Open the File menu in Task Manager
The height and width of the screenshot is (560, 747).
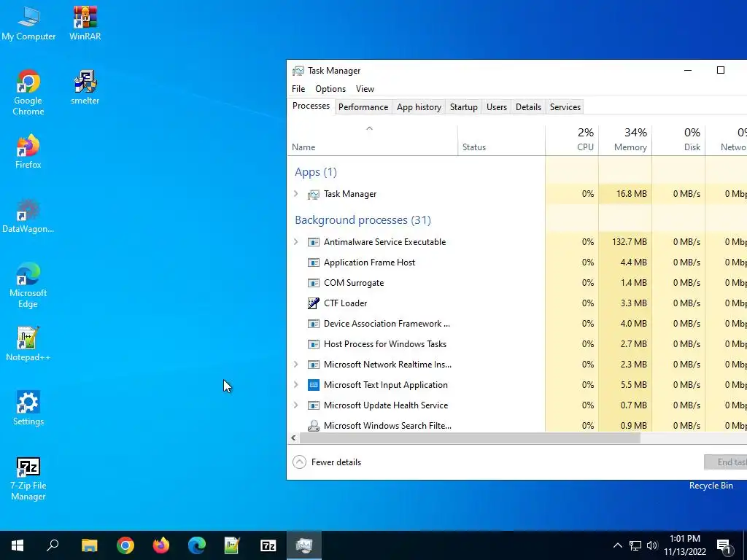point(298,89)
